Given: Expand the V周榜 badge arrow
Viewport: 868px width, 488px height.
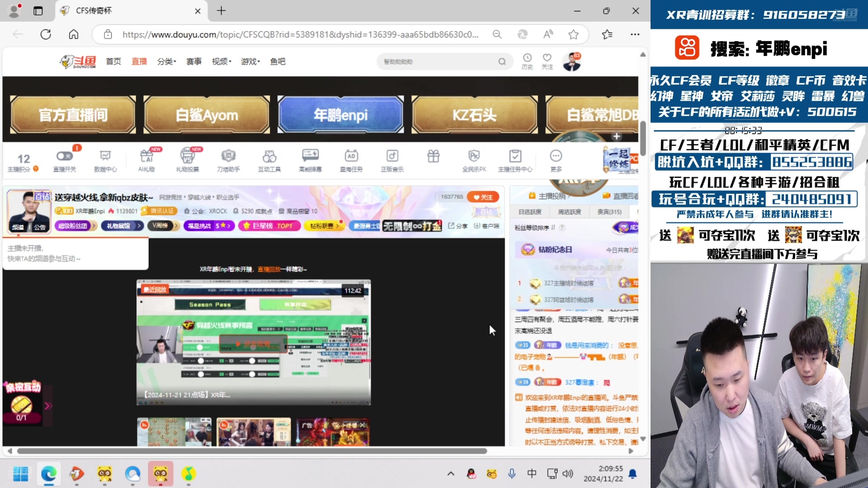Looking at the screenshot, I should click(x=176, y=225).
